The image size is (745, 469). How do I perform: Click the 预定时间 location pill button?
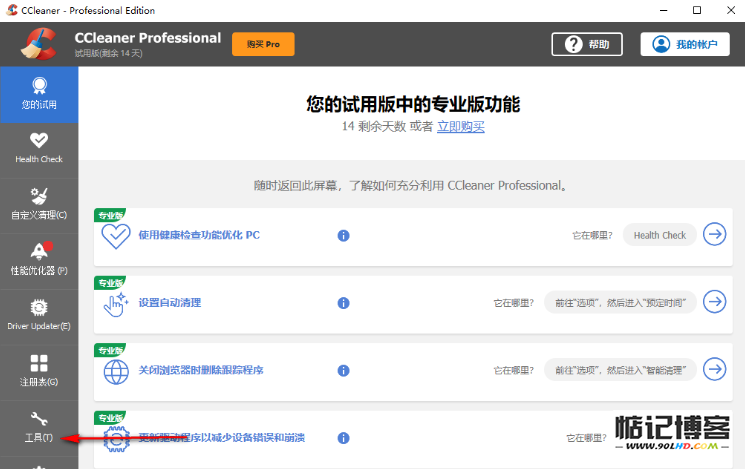(x=620, y=303)
